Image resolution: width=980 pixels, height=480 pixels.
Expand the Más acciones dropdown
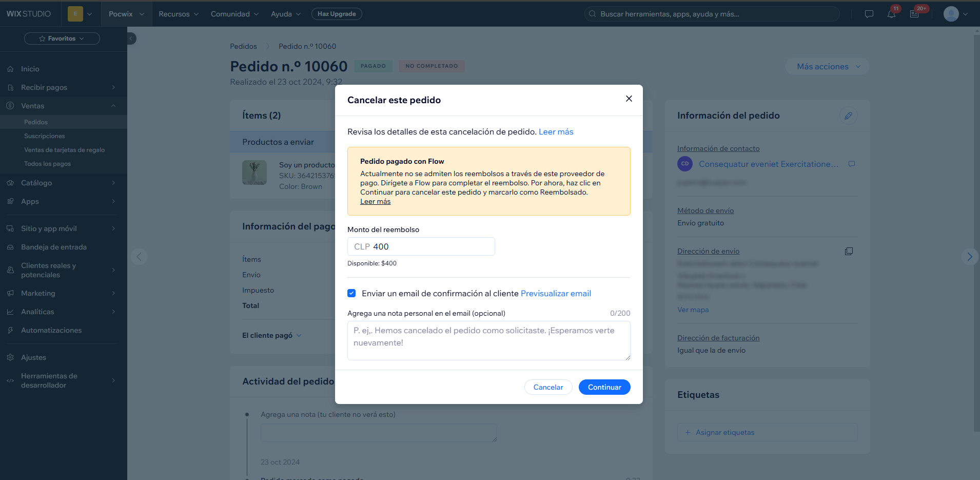tap(827, 67)
